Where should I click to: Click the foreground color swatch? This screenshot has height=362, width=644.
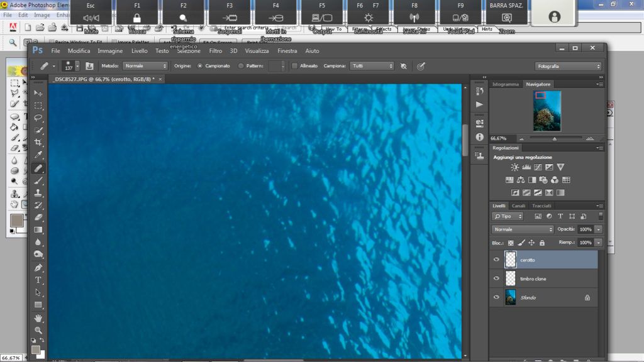pos(36,349)
